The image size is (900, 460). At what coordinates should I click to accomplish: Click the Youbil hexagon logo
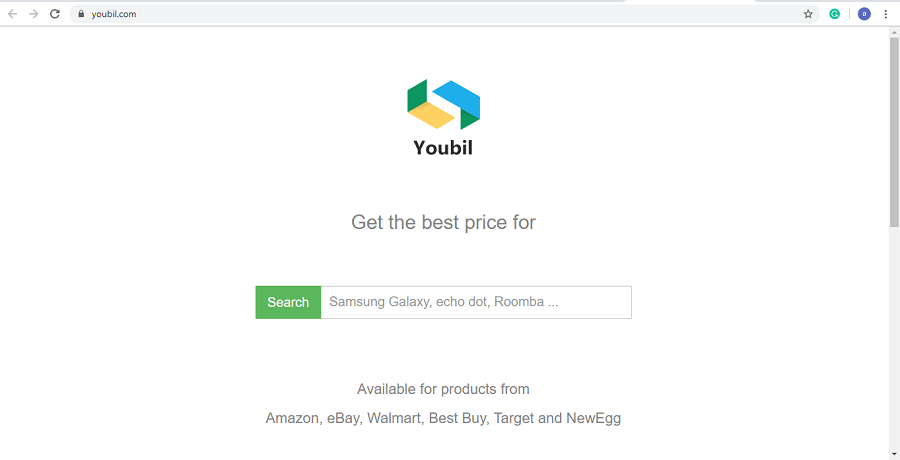click(x=443, y=105)
